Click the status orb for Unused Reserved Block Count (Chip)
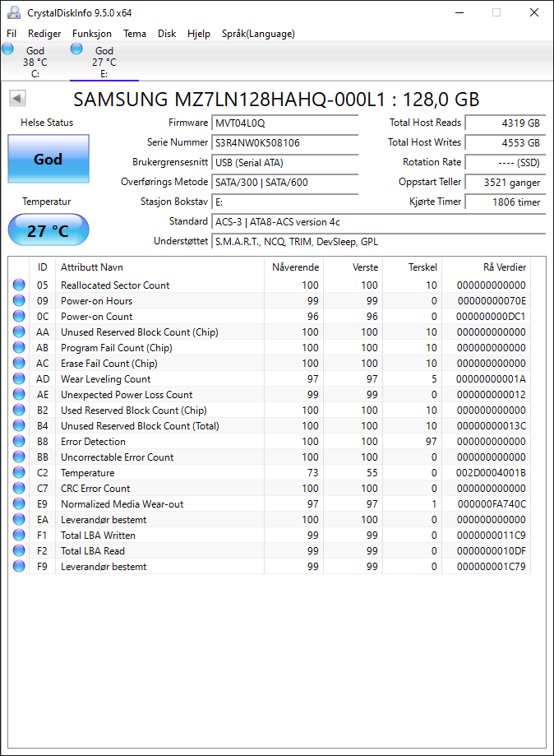The width and height of the screenshot is (554, 756). (x=19, y=332)
